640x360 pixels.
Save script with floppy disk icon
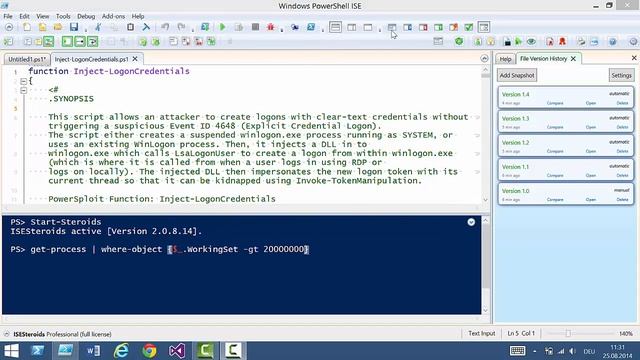[x=74, y=27]
